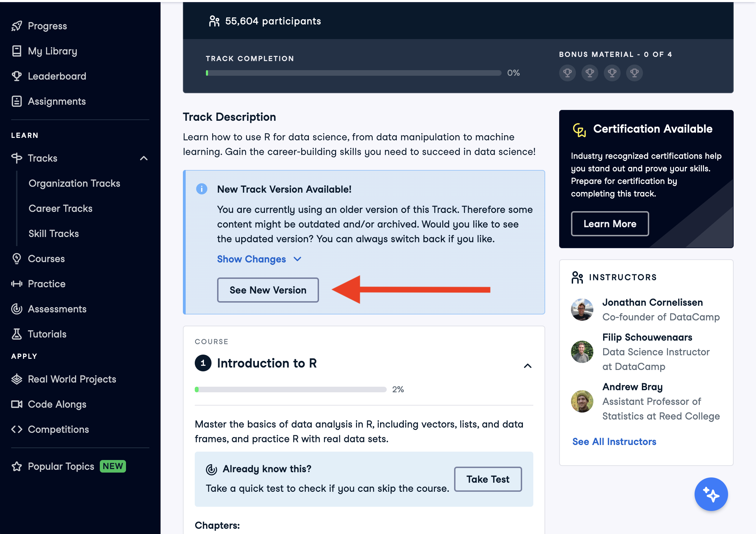
Task: Click the Practice dumbbell icon
Action: pyautogui.click(x=16, y=284)
